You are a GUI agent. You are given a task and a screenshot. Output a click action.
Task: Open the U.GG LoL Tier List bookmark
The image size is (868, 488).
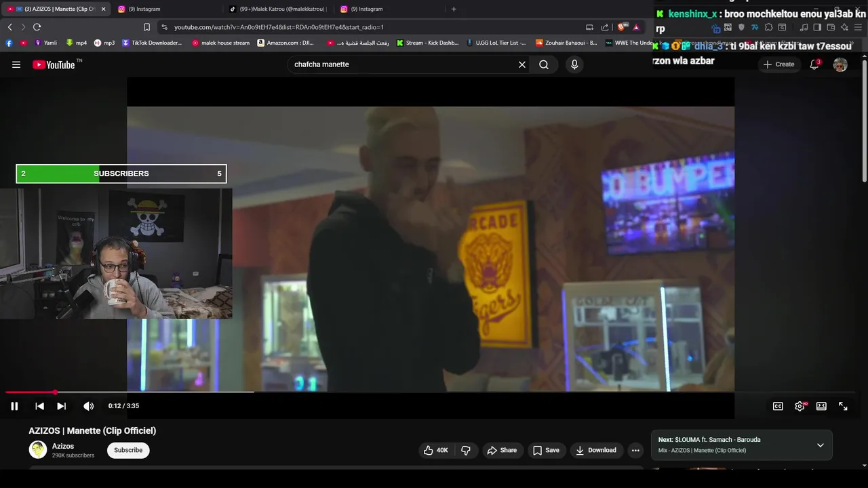[x=496, y=43]
